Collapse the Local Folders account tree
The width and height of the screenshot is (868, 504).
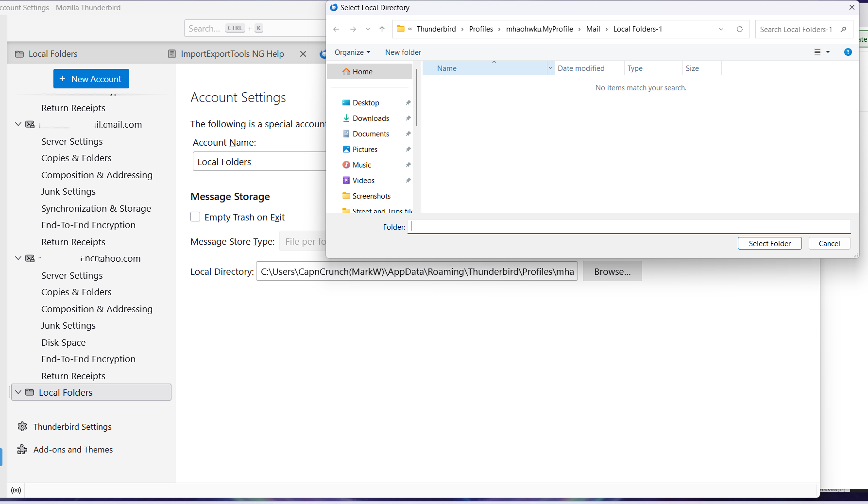[18, 392]
